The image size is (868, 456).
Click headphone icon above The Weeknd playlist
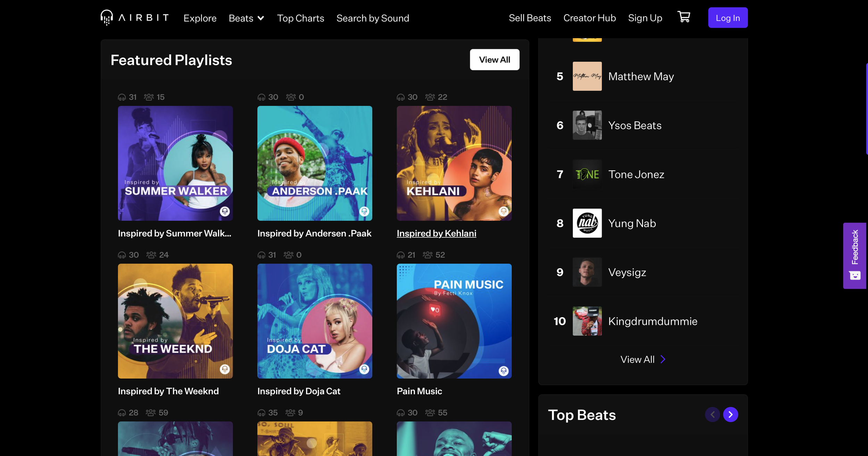[122, 255]
